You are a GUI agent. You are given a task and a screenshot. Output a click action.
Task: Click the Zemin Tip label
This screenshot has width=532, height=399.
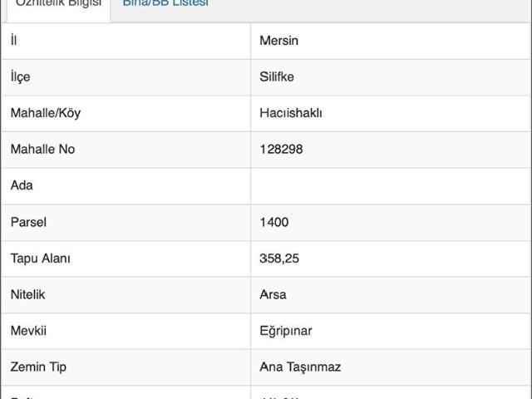[38, 367]
